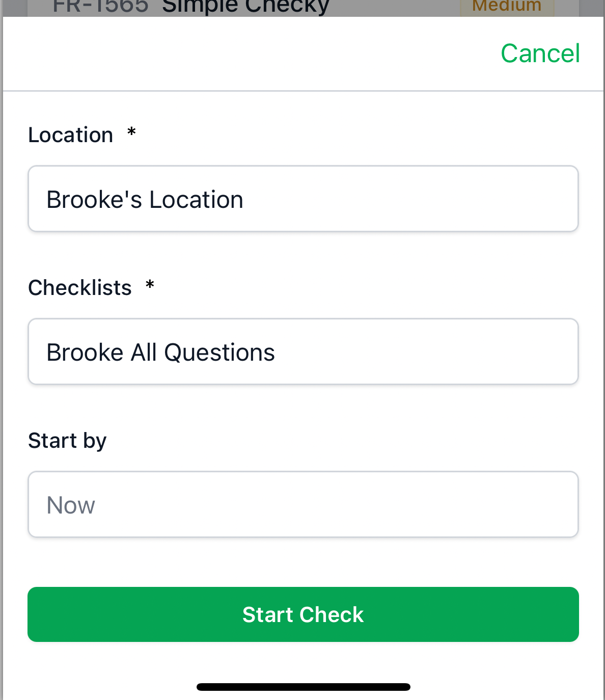The width and height of the screenshot is (605, 700).
Task: Click the required asterisk beside Checklists
Action: pyautogui.click(x=150, y=285)
